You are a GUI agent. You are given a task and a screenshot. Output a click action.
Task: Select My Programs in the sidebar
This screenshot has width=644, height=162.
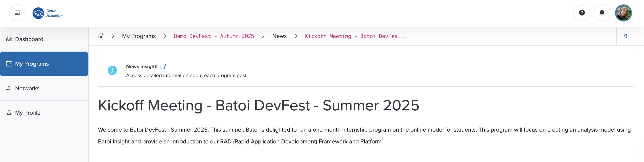click(32, 64)
